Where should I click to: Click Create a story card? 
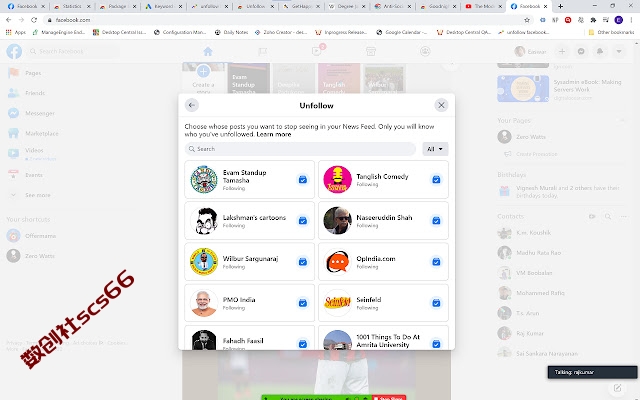click(x=203, y=78)
